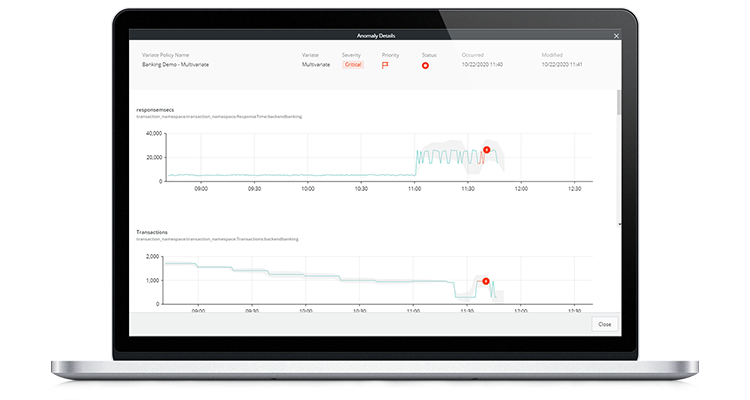Click the Modified timestamp 10/22/2020 11:41

pyautogui.click(x=562, y=65)
